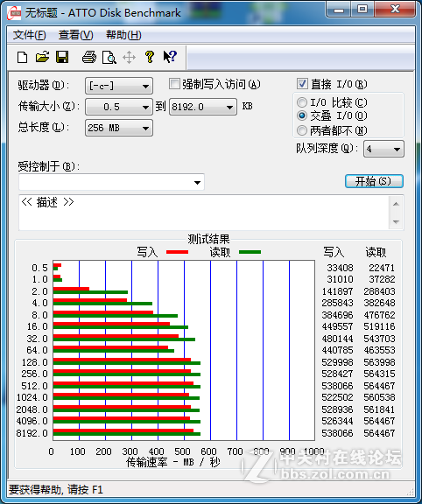Click the read value 563998
The height and width of the screenshot is (504, 422).
[379, 362]
